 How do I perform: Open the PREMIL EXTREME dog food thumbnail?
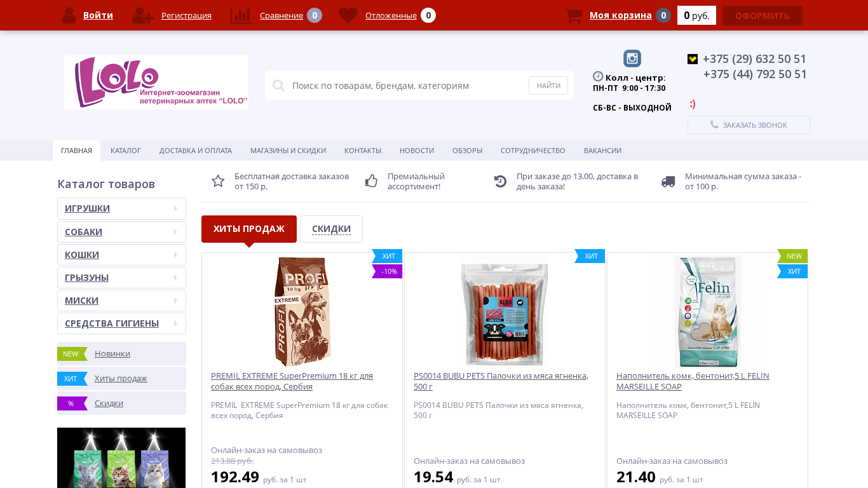(302, 311)
